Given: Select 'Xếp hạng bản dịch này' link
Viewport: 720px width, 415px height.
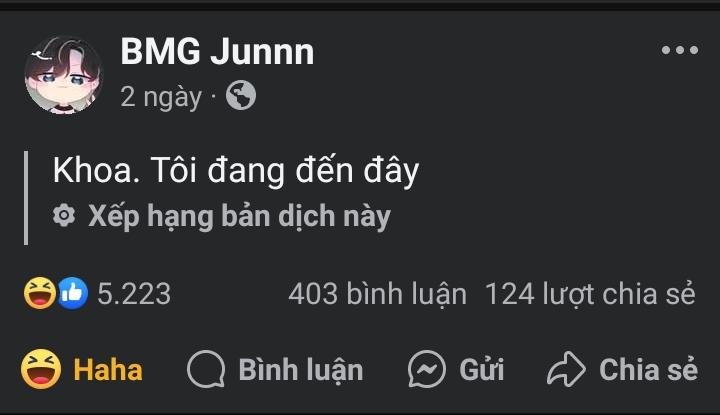Looking at the screenshot, I should (x=239, y=216).
